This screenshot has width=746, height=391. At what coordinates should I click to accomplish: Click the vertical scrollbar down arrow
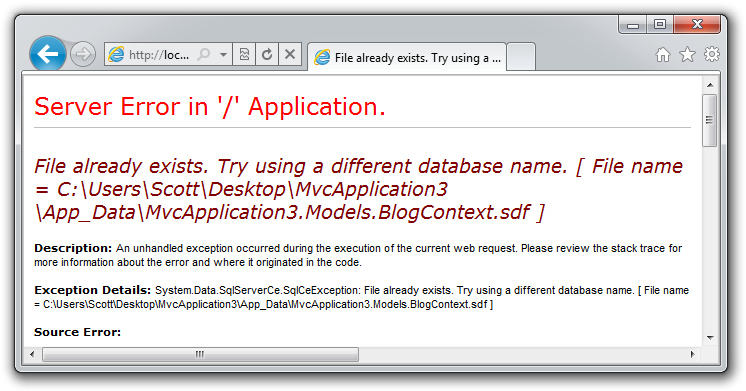pos(710,337)
